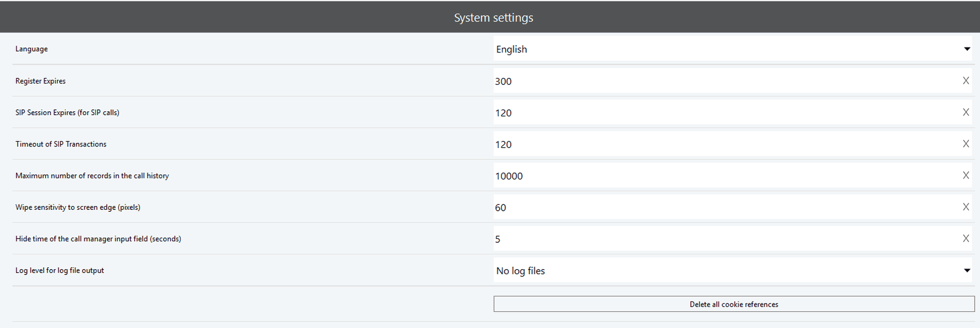Click the Delete all cookie references button

coord(734,304)
